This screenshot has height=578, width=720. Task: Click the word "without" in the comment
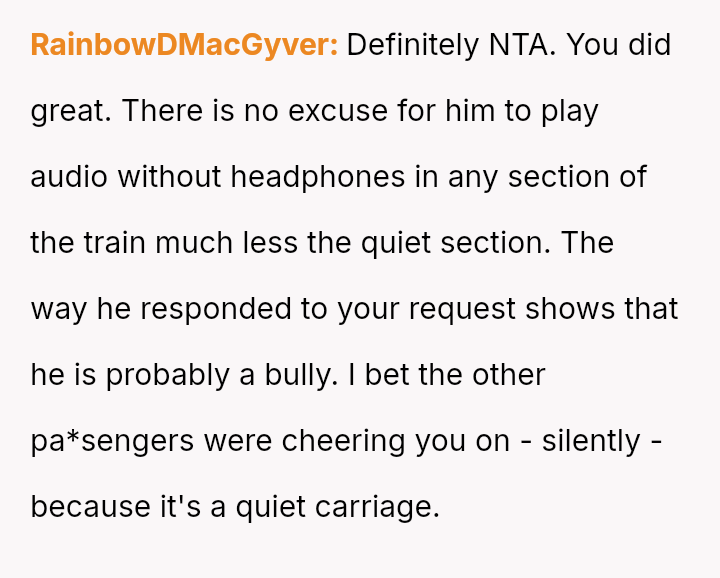coord(170,177)
